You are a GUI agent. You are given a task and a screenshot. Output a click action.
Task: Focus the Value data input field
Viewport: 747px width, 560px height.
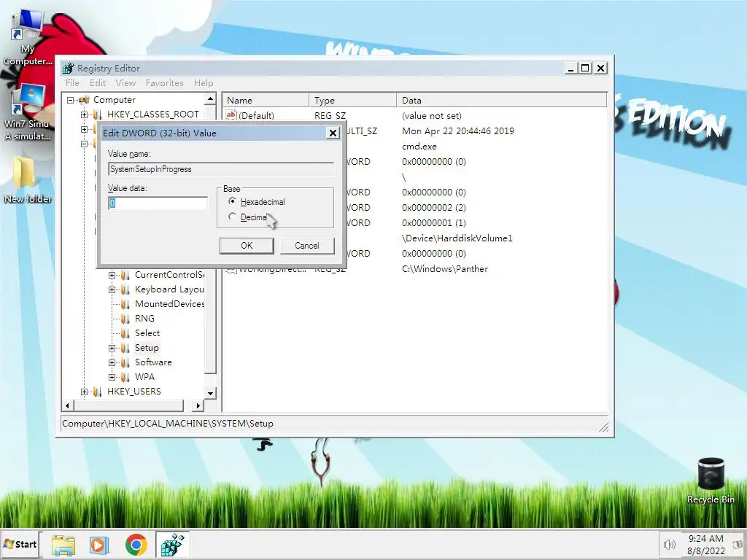coord(158,203)
